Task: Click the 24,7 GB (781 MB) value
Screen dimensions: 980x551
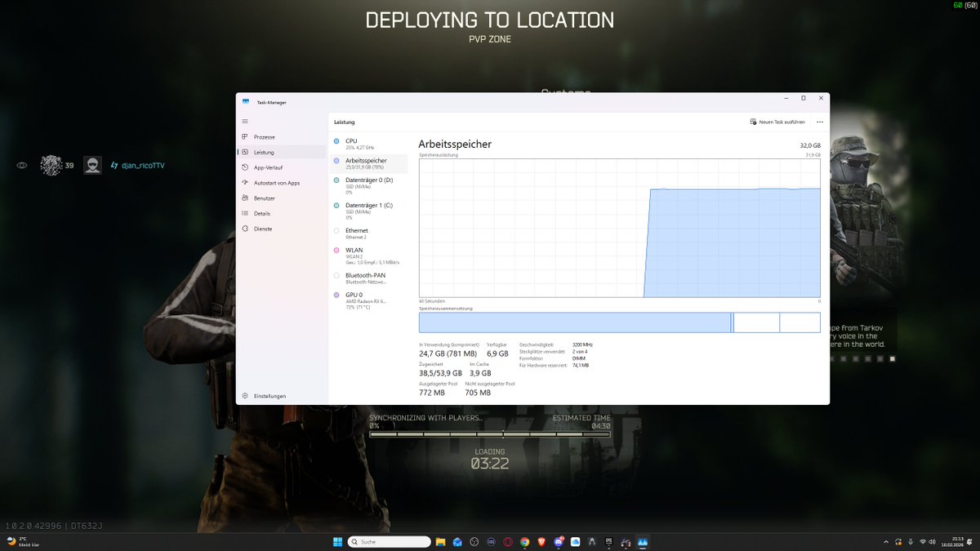Action: (448, 353)
